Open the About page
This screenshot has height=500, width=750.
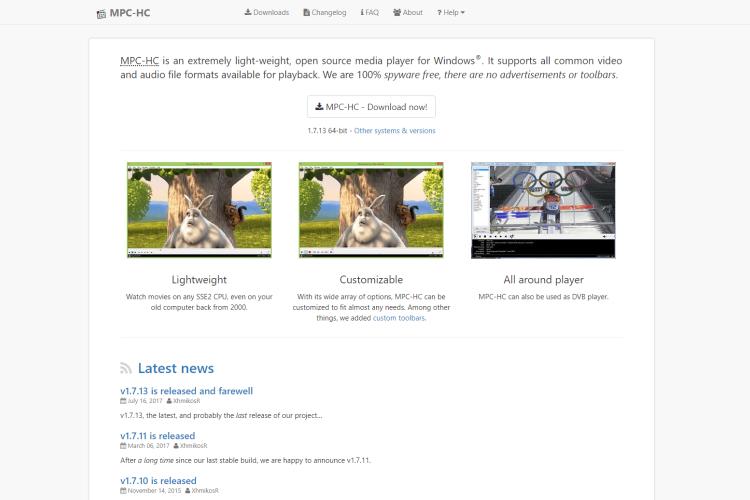tap(408, 12)
